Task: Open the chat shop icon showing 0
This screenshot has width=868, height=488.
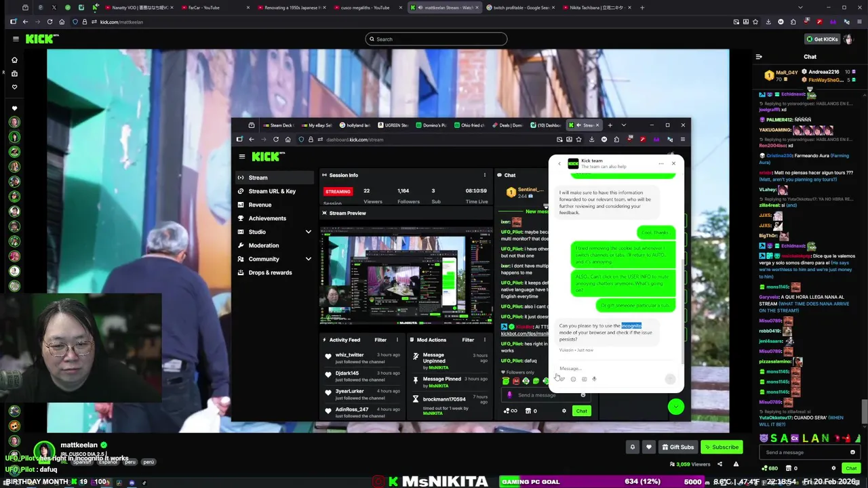Action: (791, 468)
